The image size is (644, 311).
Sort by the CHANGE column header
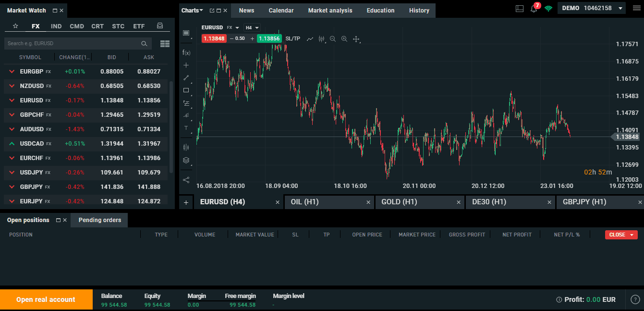74,57
